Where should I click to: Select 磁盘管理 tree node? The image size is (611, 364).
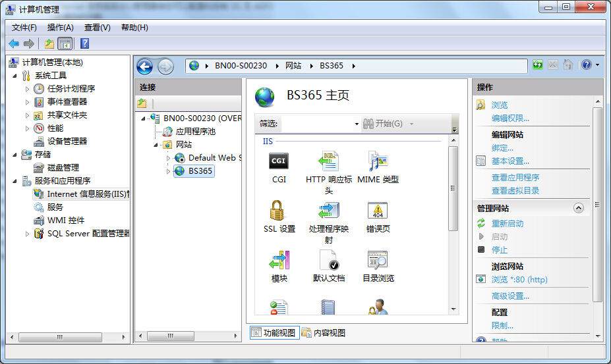[63, 168]
